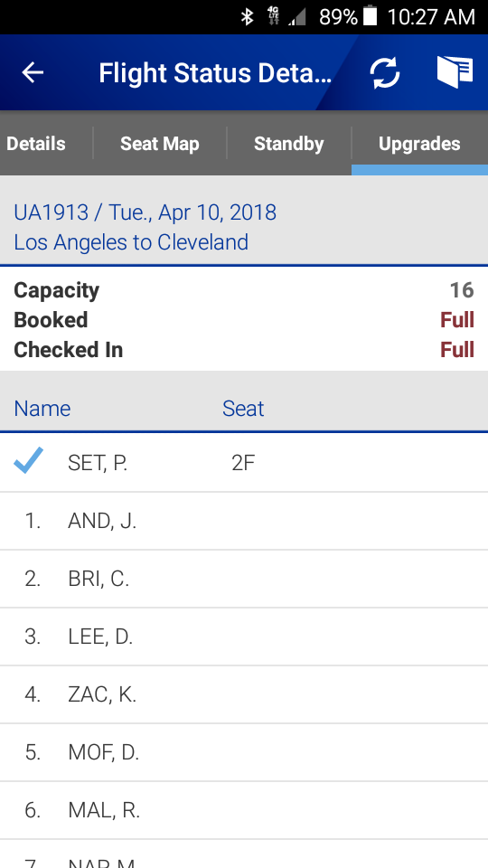This screenshot has width=488, height=868.
Task: Tap the Flight Status Details title
Action: (x=215, y=72)
